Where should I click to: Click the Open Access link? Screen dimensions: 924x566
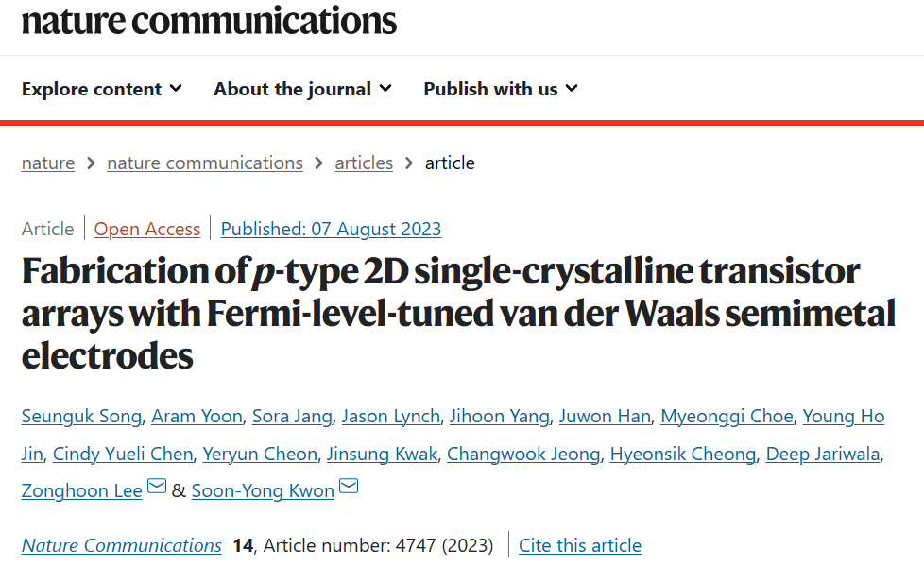[147, 229]
